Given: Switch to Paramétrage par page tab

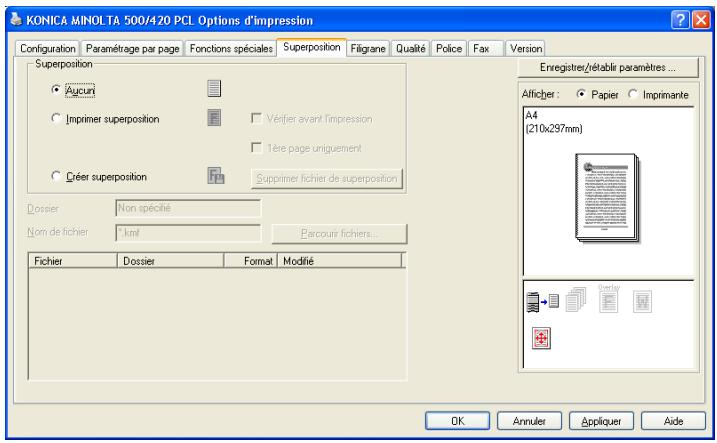Looking at the screenshot, I should pyautogui.click(x=132, y=48).
